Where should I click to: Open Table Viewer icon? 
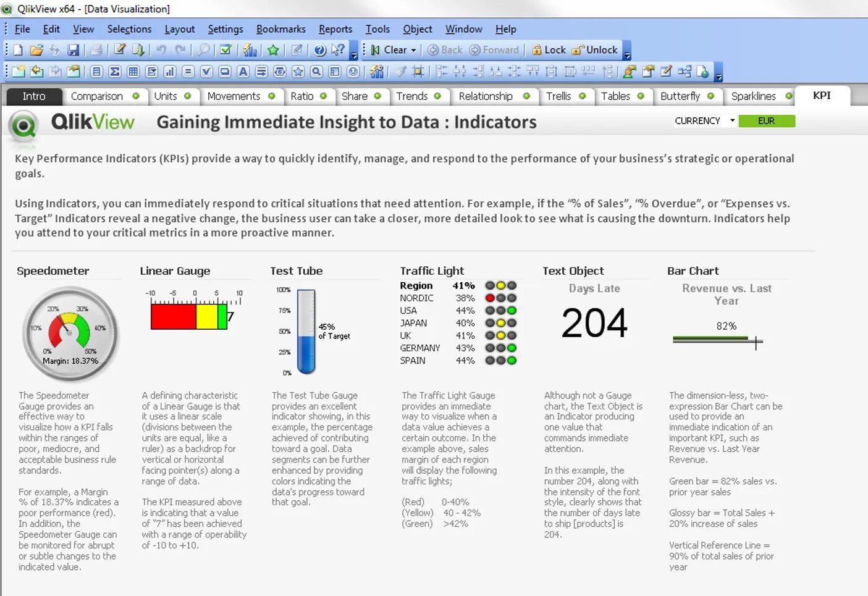(685, 72)
